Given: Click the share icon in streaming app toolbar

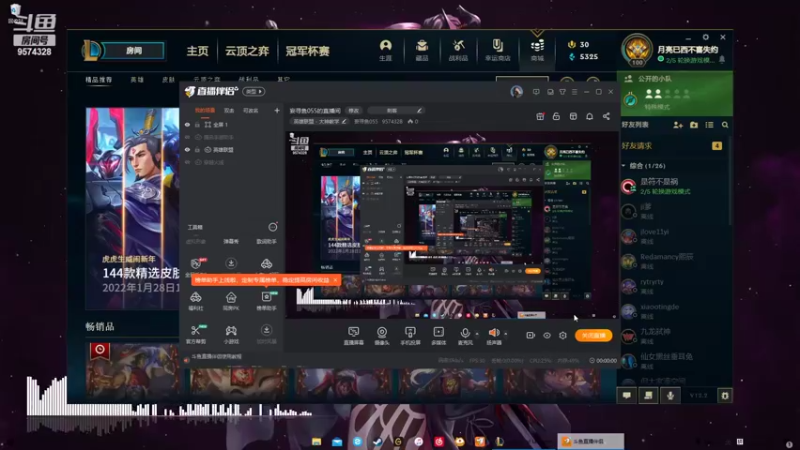Looking at the screenshot, I should 606,116.
